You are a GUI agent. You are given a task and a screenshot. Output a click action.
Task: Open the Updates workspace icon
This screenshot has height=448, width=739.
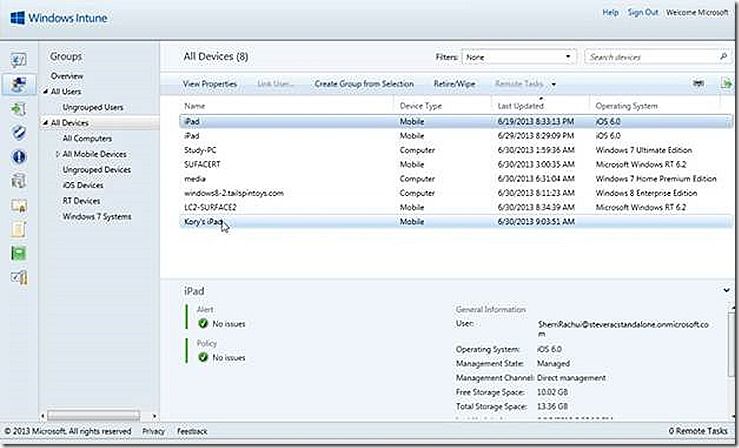(x=19, y=109)
